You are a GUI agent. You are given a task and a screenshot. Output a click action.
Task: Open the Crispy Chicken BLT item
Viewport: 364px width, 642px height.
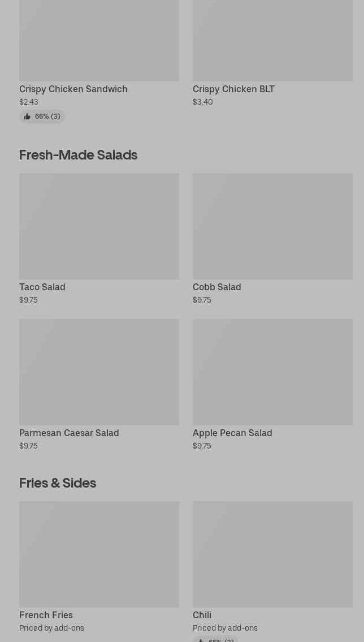233,89
